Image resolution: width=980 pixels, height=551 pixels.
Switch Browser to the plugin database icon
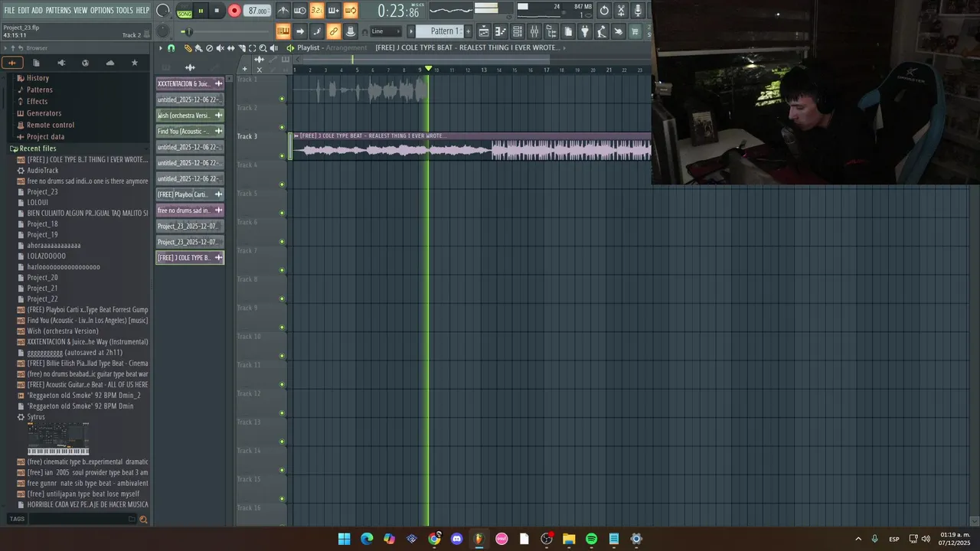click(x=61, y=63)
